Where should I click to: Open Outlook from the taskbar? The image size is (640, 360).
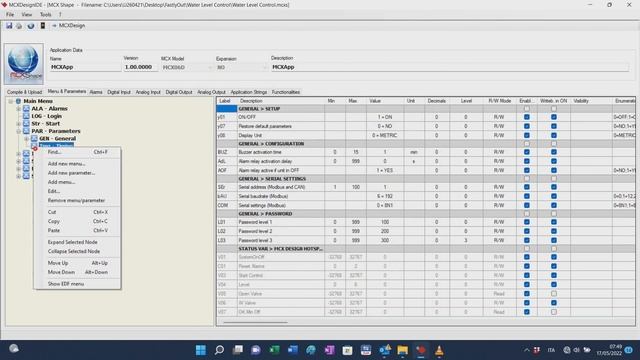[x=384, y=350]
